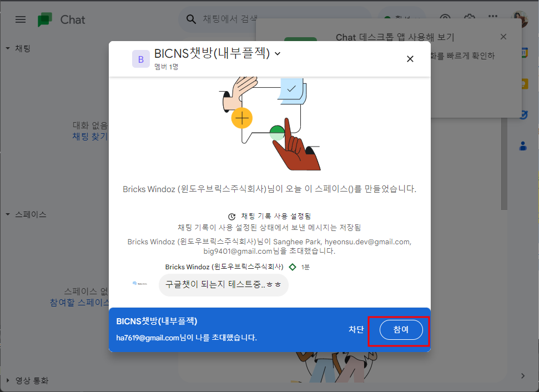Image resolution: width=539 pixels, height=392 pixels.
Task: Open the BICNS챗방 title dropdown arrow
Action: point(278,54)
